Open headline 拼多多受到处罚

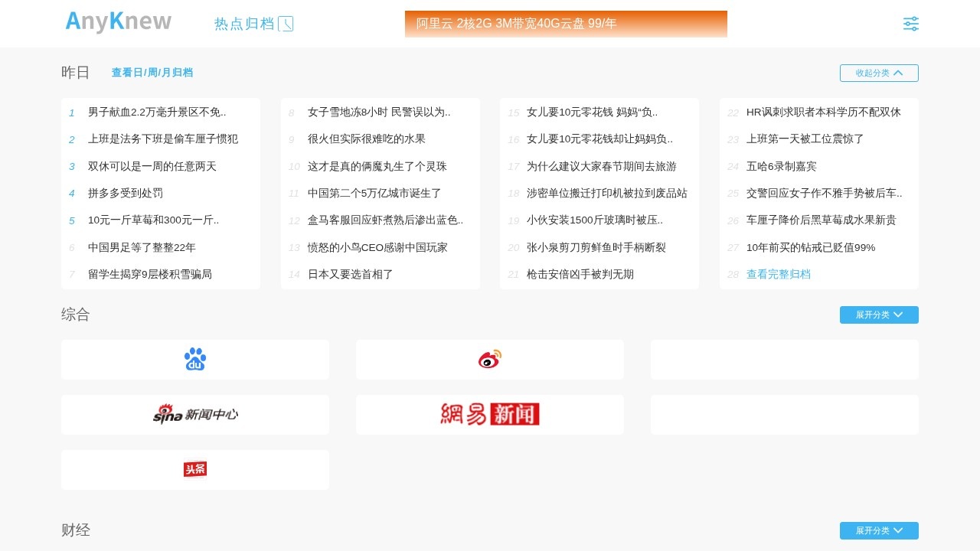pos(126,193)
